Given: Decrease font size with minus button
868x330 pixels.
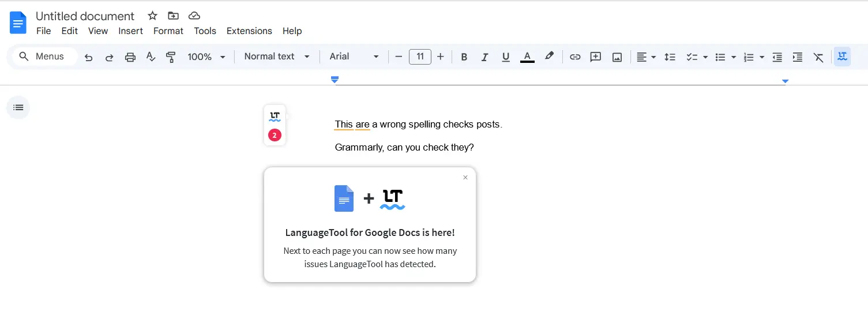Looking at the screenshot, I should coord(399,57).
